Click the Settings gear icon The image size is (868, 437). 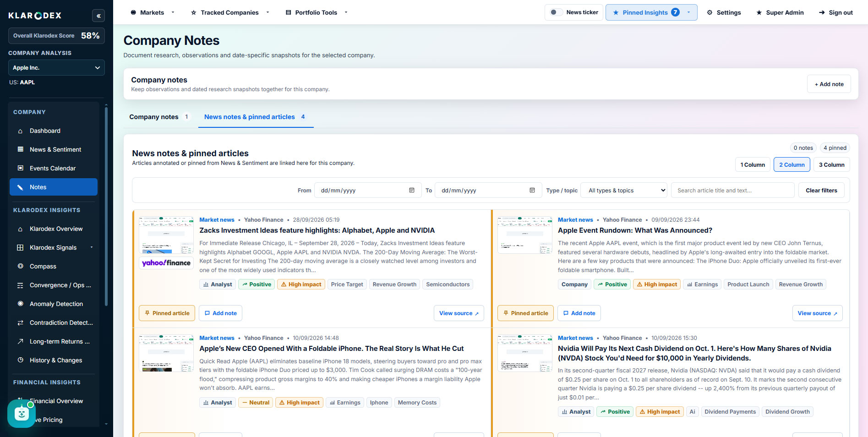point(710,12)
